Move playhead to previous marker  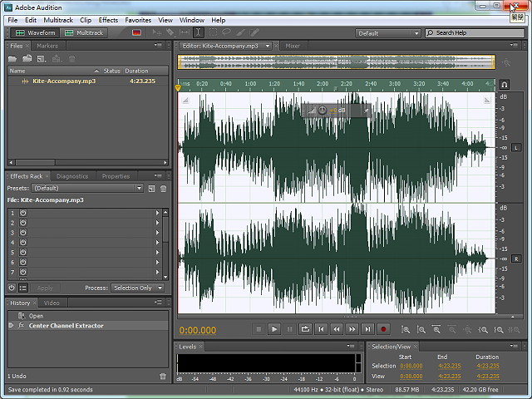pos(321,329)
